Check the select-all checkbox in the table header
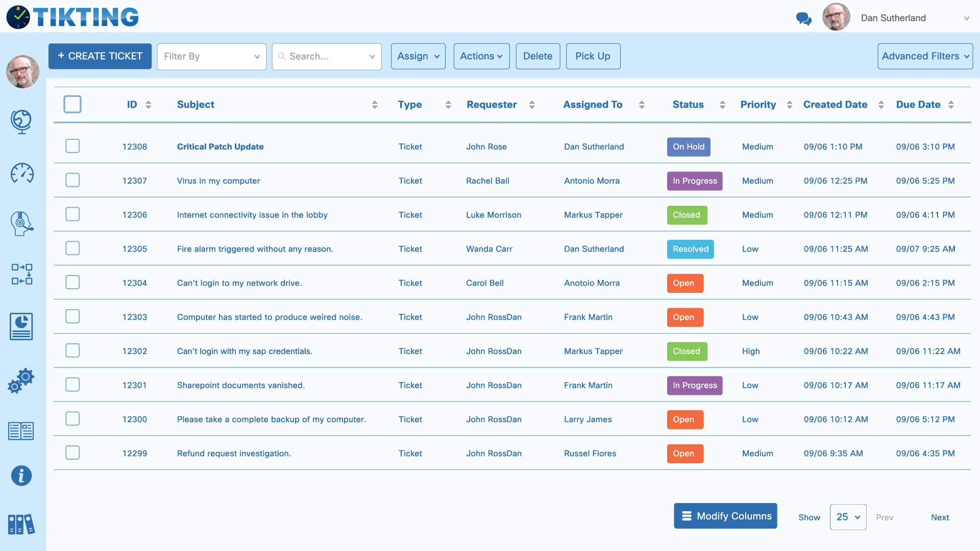The height and width of the screenshot is (551, 980). (x=72, y=104)
